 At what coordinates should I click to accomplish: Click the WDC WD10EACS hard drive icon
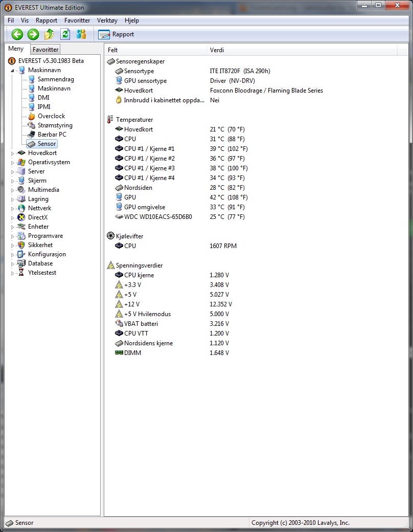[x=119, y=216]
